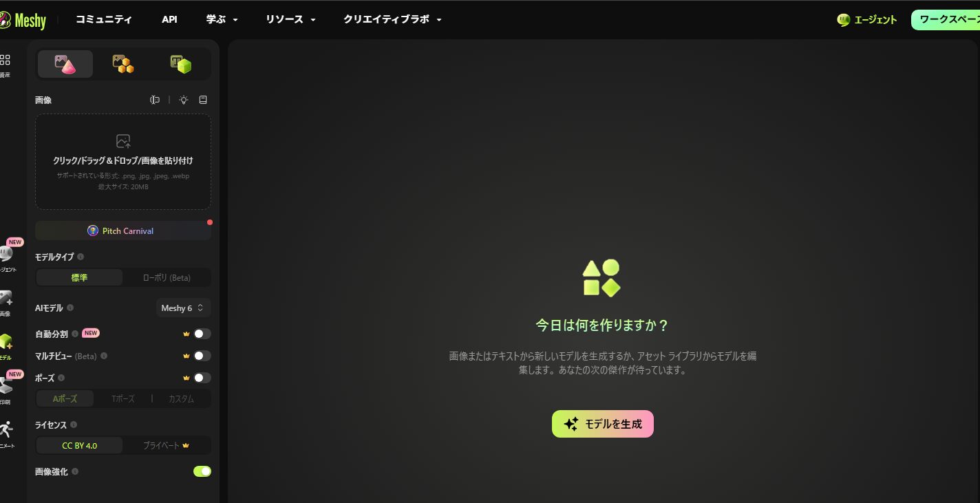
Task: Click info icon next to 自動分割
Action: pos(75,334)
